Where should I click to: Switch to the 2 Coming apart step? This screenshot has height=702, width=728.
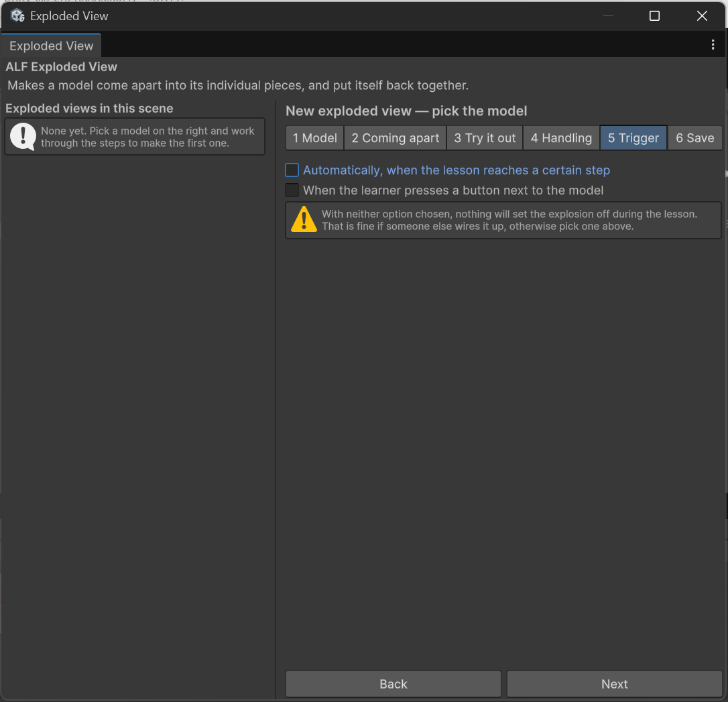[x=395, y=138]
